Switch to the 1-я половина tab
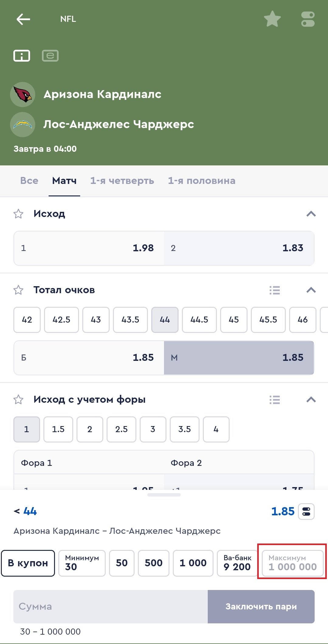The width and height of the screenshot is (328, 644). (x=202, y=181)
